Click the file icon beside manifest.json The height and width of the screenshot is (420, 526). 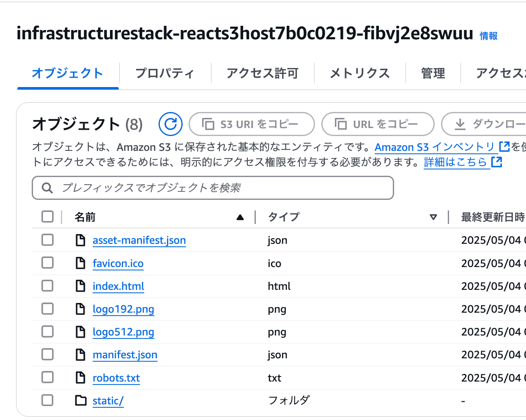coord(80,355)
